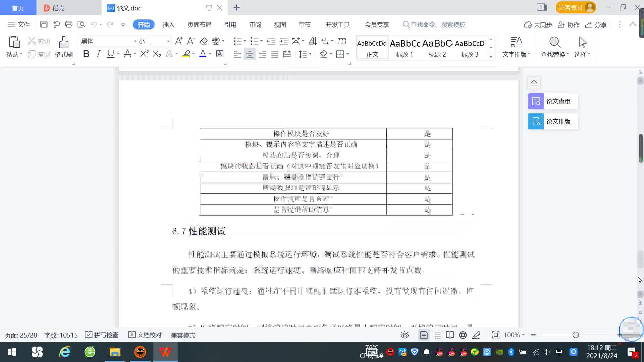Open the 文件 menu

coord(19,24)
